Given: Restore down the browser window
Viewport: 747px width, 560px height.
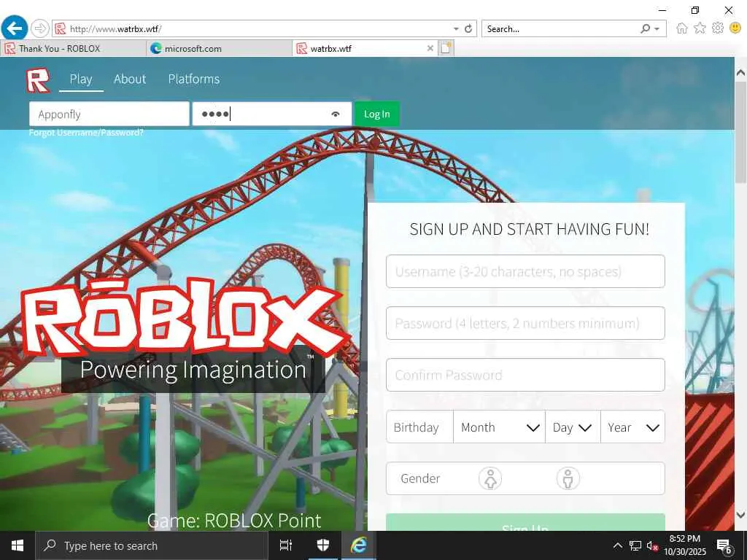Looking at the screenshot, I should [695, 10].
